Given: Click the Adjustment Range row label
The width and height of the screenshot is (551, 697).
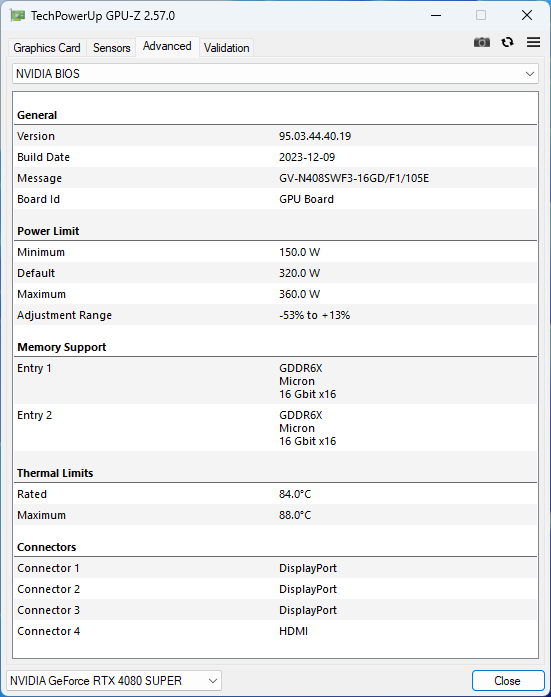Looking at the screenshot, I should (x=64, y=315).
